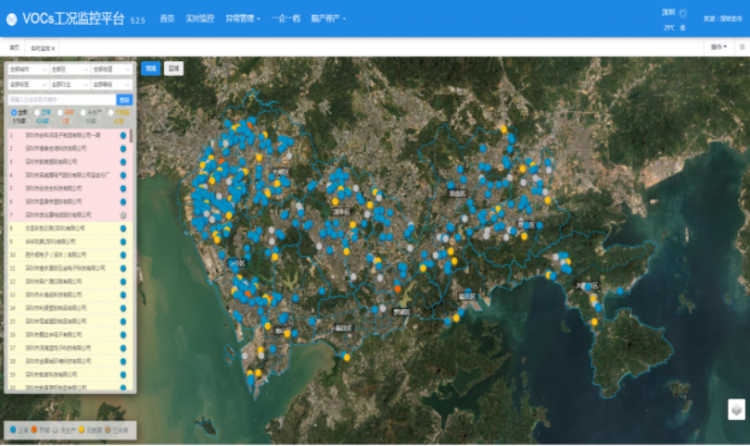Click the white 未生产 legend dot
The image size is (750, 446).
click(55, 430)
